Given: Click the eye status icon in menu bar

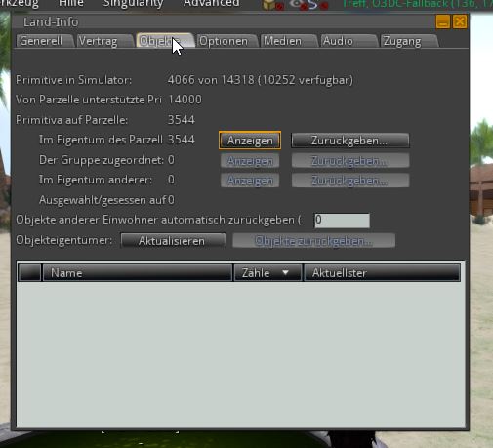Looking at the screenshot, I should click(x=299, y=4).
